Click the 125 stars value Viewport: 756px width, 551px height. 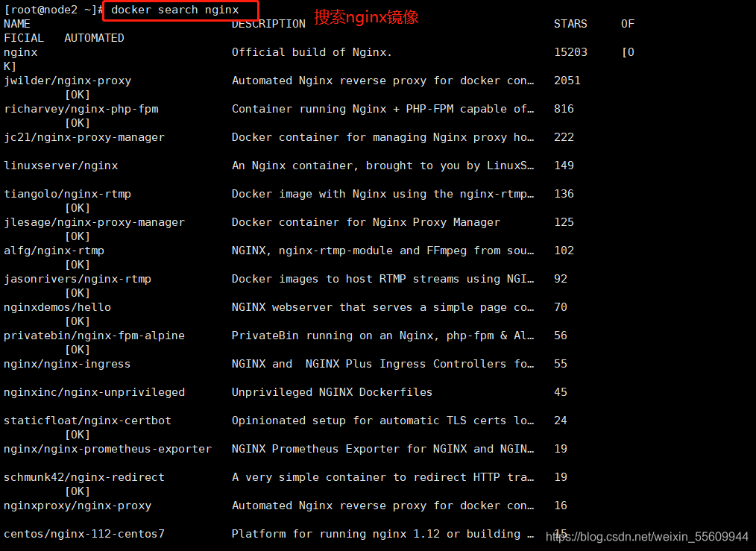[x=564, y=222]
